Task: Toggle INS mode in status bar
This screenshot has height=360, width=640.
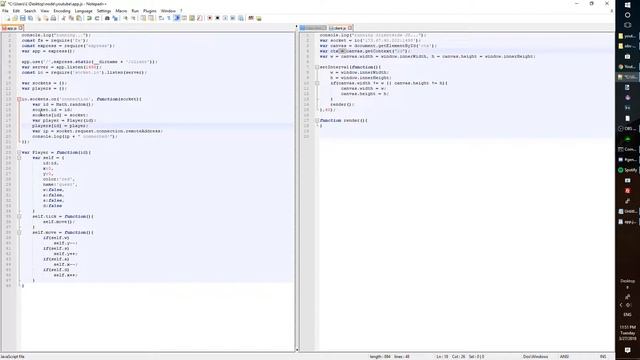Action: 602,357
